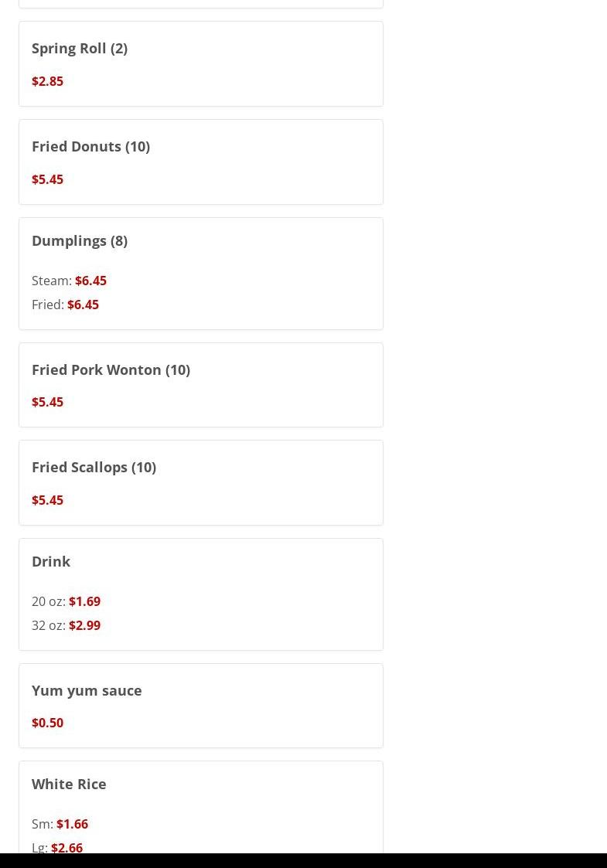Click the Fried Donuts $5.45 price

click(x=47, y=179)
